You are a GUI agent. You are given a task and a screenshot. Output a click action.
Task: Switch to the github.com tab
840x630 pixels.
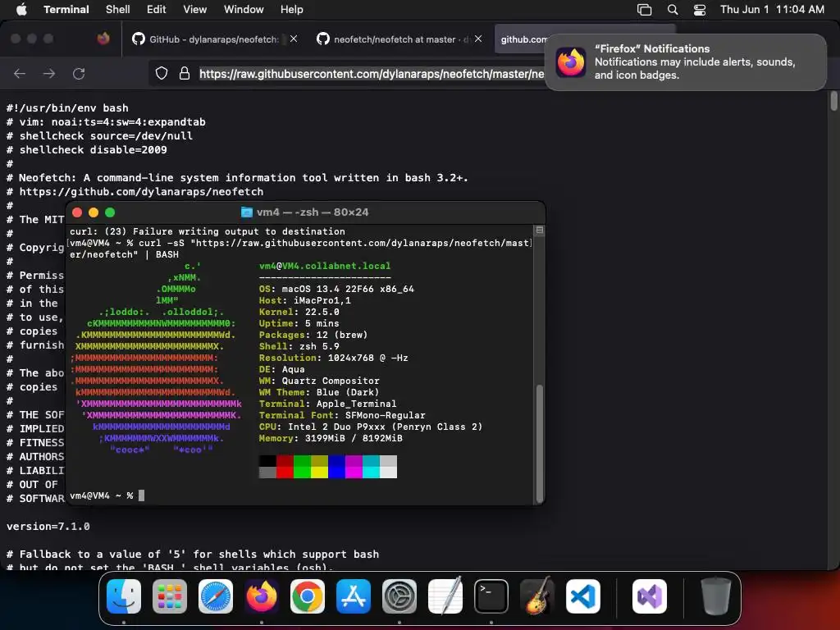click(519, 39)
